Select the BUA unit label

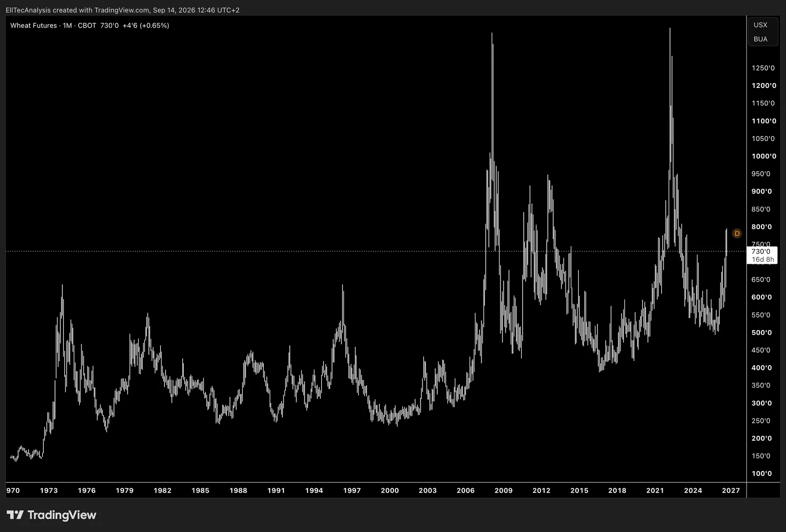[x=760, y=39]
